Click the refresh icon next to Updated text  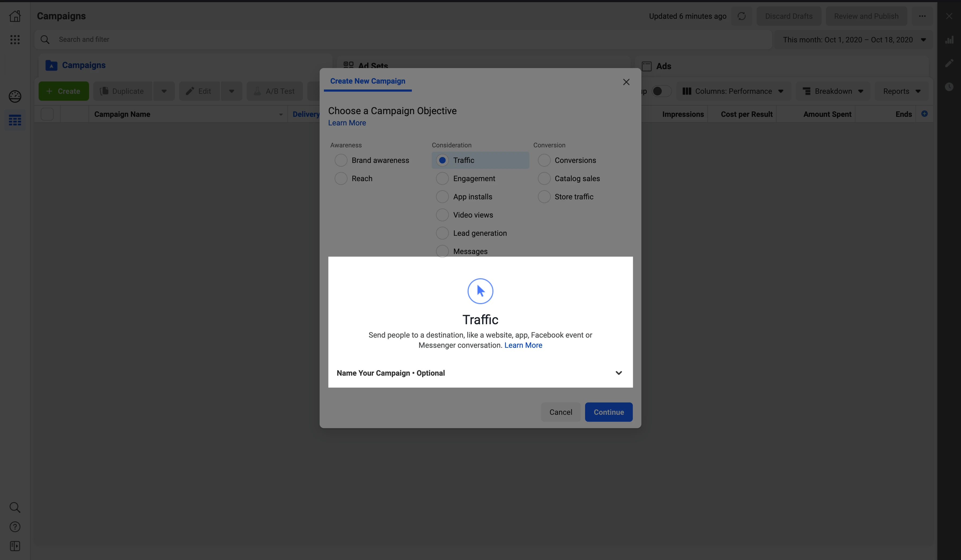[x=741, y=16]
